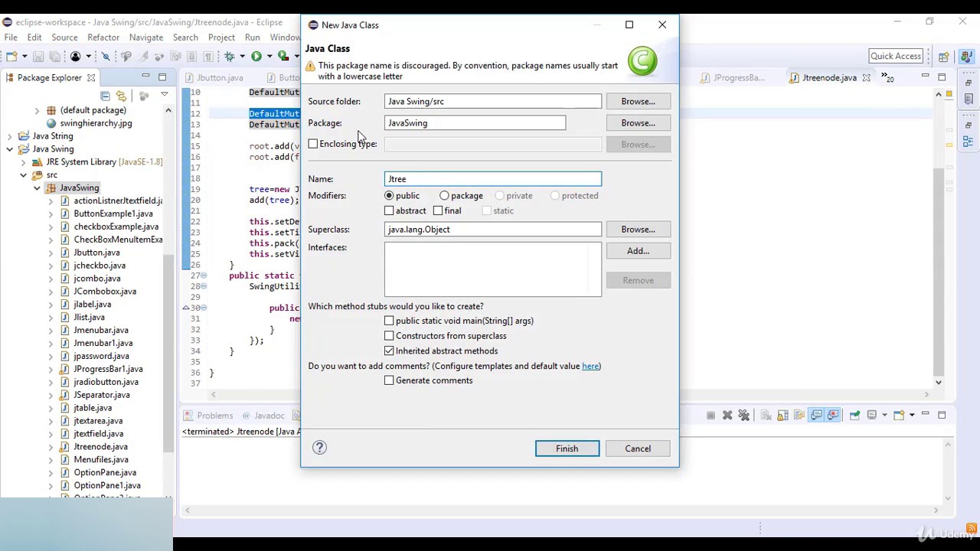Close the Jtreenode.java editor tab
Image resolution: width=980 pixels, height=551 pixels.
866,77
